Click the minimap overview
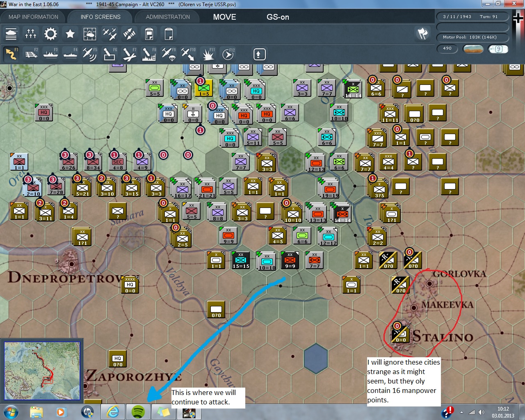This screenshot has width=525, height=420. pos(42,371)
